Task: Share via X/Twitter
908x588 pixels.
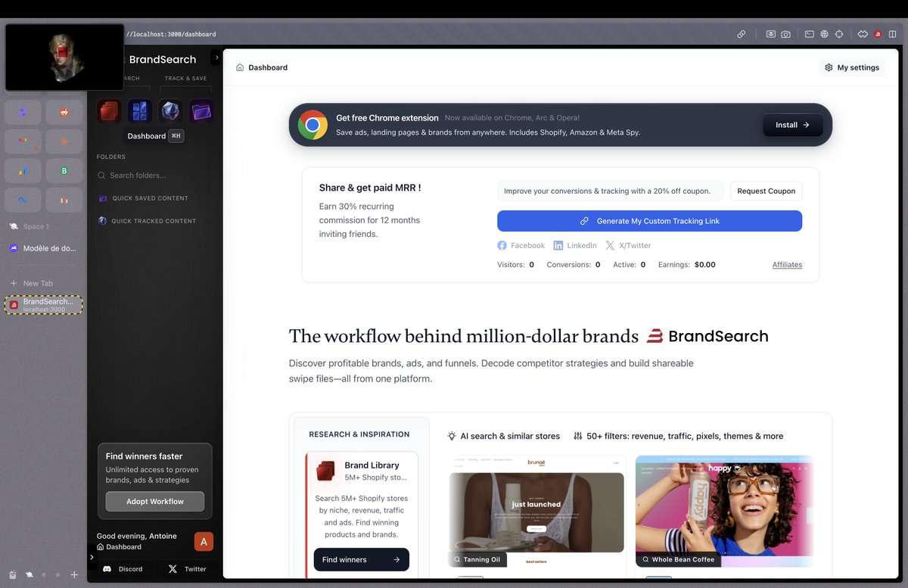Action: pos(628,245)
